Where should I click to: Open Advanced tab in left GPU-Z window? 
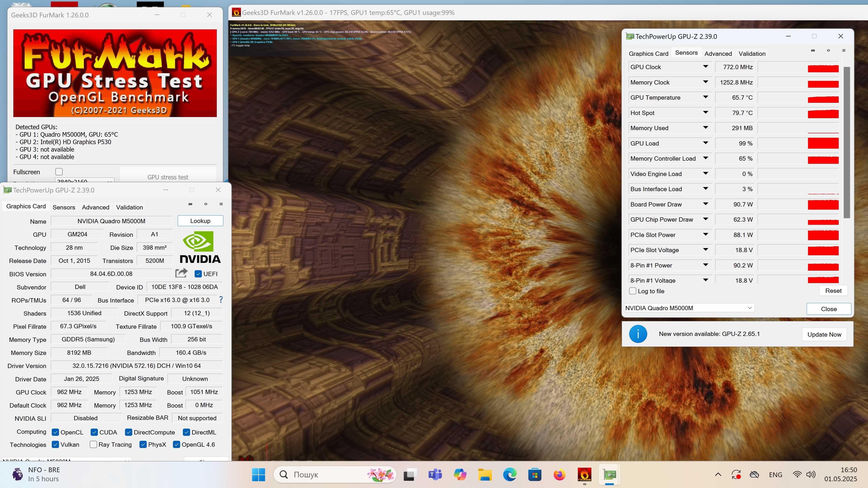(x=95, y=207)
